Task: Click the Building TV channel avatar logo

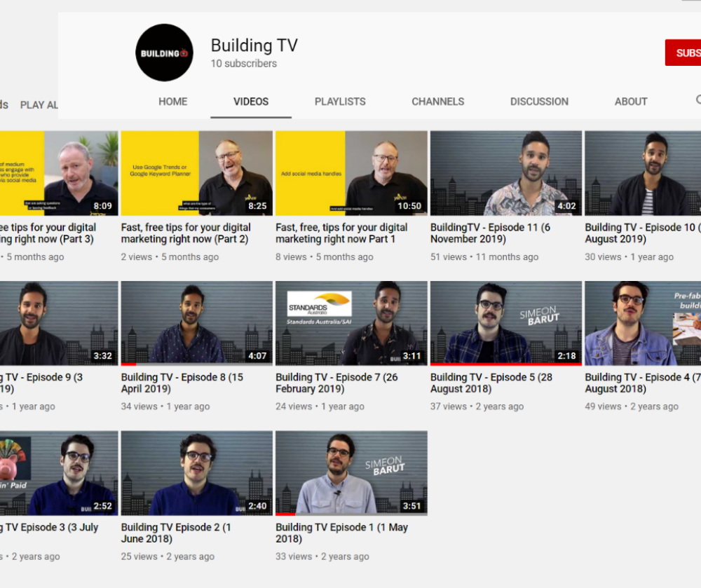Action: pyautogui.click(x=164, y=53)
